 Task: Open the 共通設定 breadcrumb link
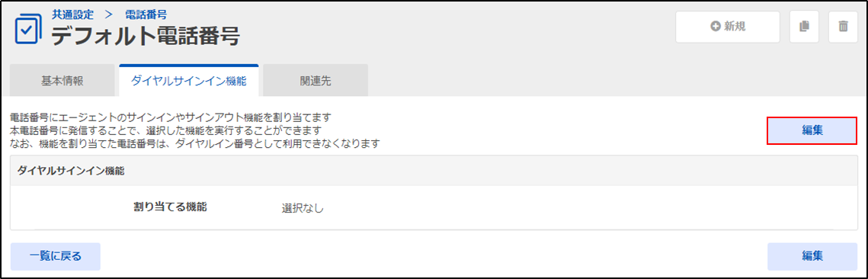coord(73,15)
